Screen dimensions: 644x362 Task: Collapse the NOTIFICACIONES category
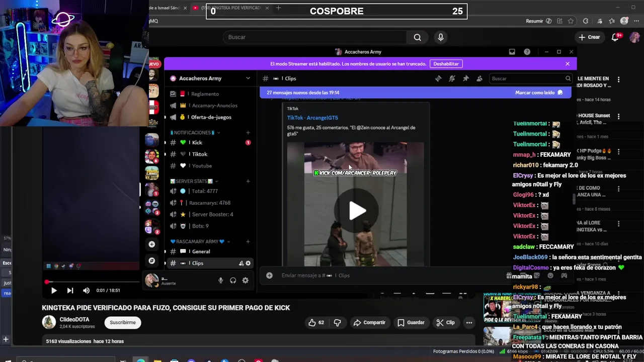[x=195, y=133]
